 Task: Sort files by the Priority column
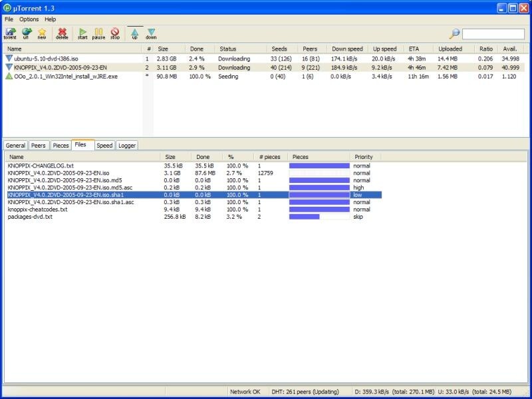[364, 157]
